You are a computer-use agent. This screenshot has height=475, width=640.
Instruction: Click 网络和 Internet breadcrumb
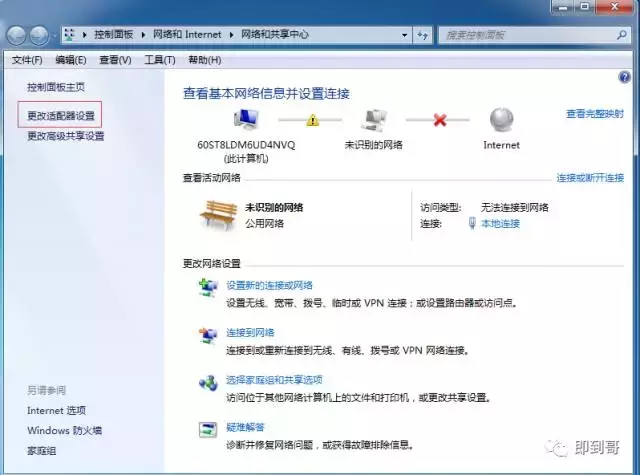pyautogui.click(x=187, y=35)
